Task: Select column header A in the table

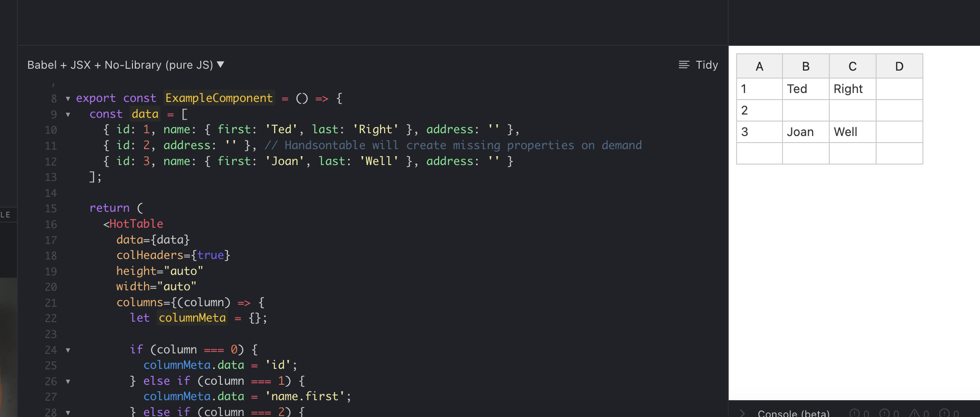Action: click(x=760, y=66)
